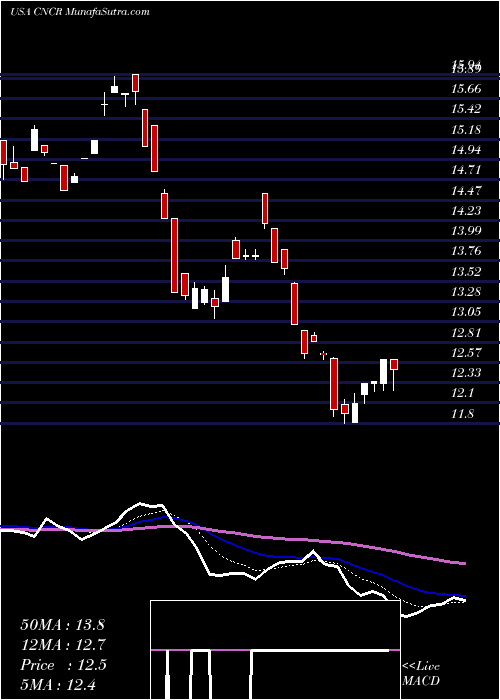Click the 13.05 price axis label
The height and width of the screenshot is (700, 500).
tap(466, 312)
